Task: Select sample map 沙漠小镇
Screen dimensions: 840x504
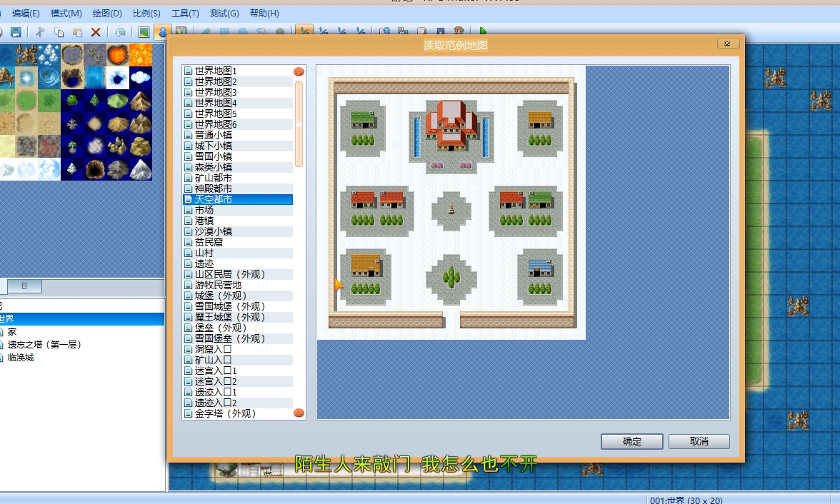Action: 238,231
